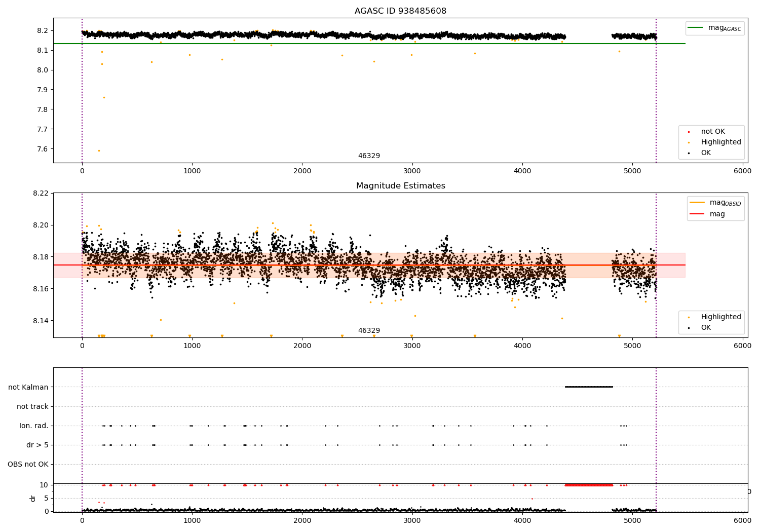The height and width of the screenshot is (532, 760).
Task: Click the mag OBSID legend entry
Action: [x=715, y=203]
